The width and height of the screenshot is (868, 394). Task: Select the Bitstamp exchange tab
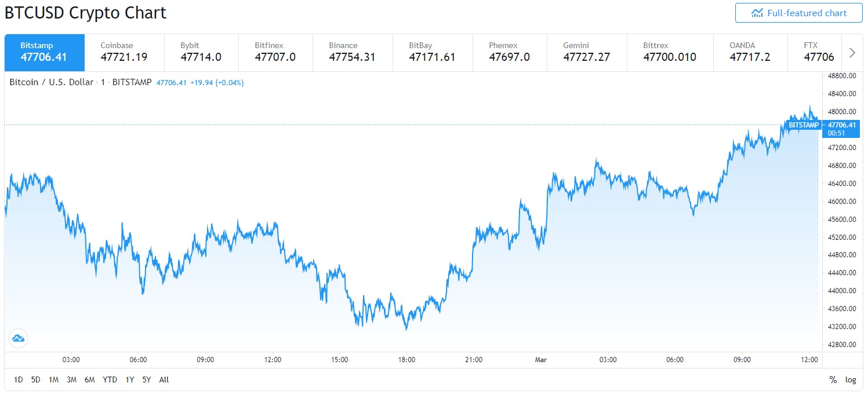coord(44,52)
